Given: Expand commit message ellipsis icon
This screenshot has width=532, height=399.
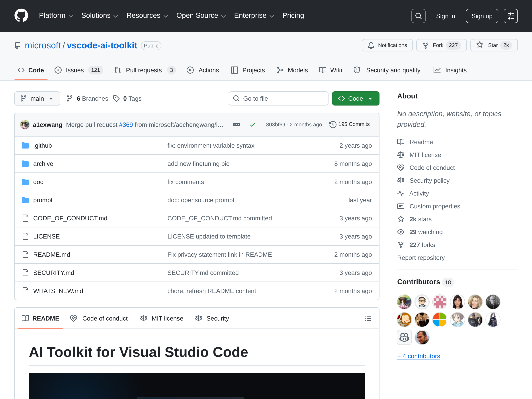Looking at the screenshot, I should [x=237, y=125].
